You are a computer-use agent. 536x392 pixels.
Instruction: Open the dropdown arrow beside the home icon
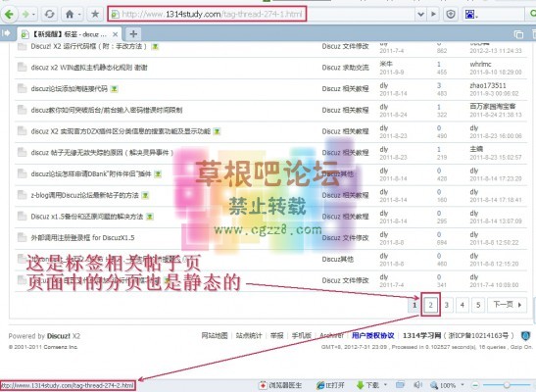[x=79, y=15]
